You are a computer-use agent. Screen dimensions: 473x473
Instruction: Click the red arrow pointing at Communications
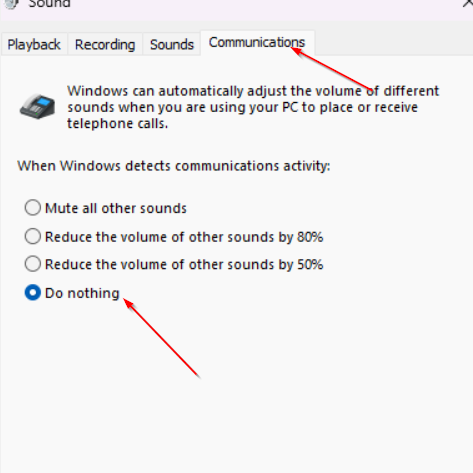[332, 69]
